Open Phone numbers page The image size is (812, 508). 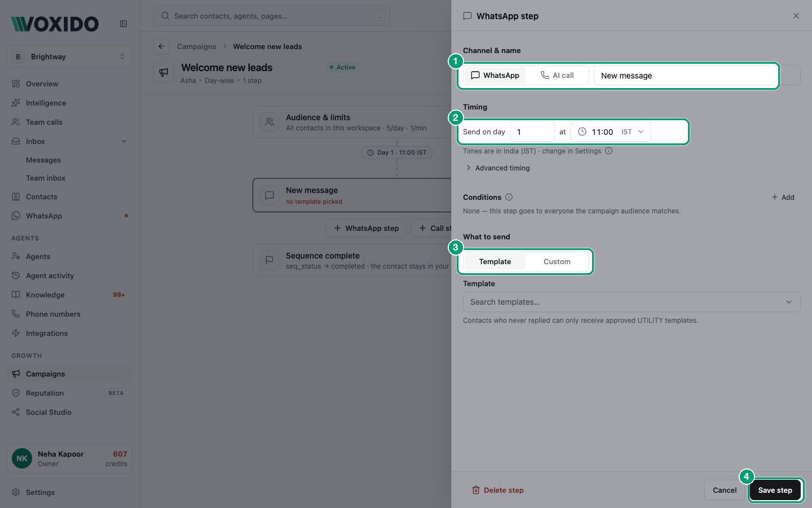70,314
